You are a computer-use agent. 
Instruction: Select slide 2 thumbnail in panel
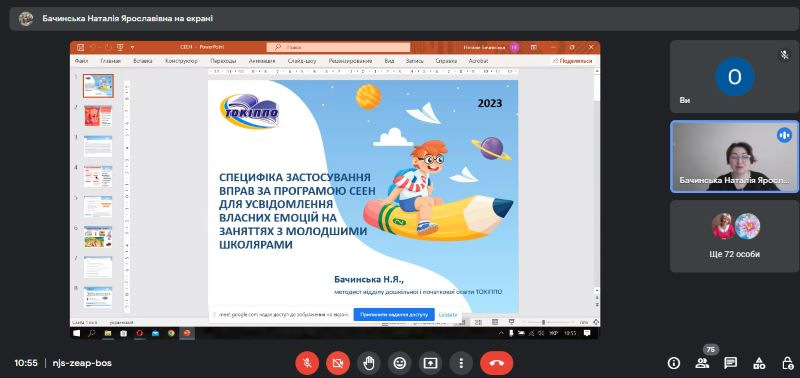coord(97,116)
